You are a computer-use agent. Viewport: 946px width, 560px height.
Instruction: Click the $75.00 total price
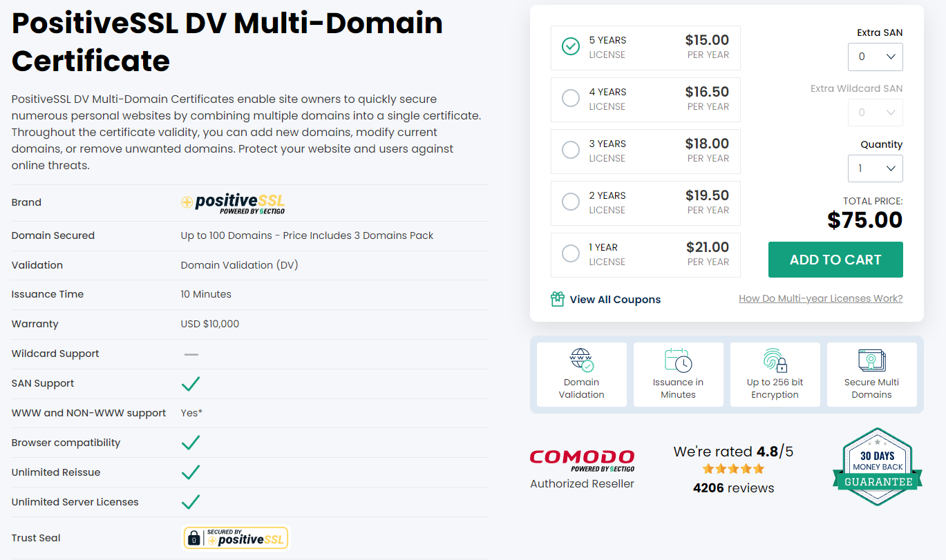865,220
